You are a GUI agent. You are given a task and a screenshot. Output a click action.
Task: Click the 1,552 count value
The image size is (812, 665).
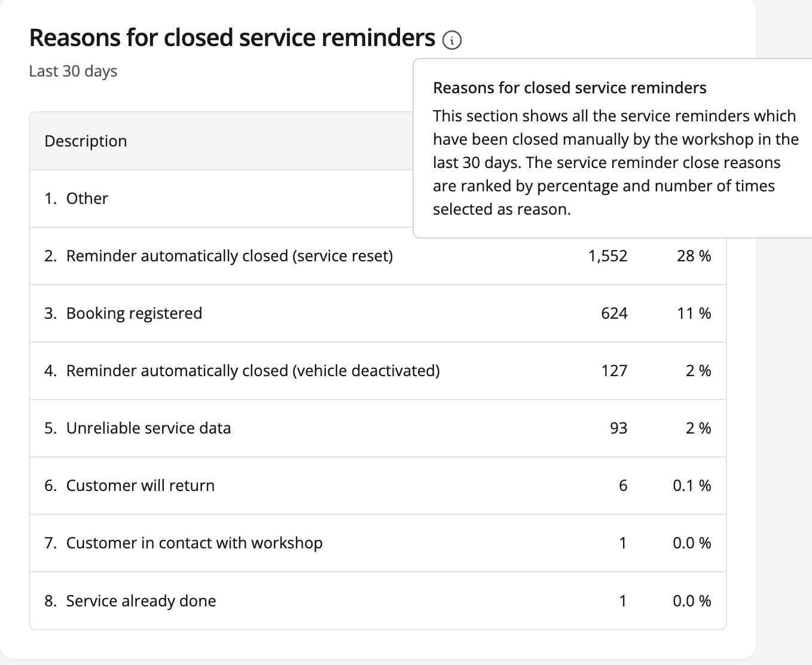608,256
